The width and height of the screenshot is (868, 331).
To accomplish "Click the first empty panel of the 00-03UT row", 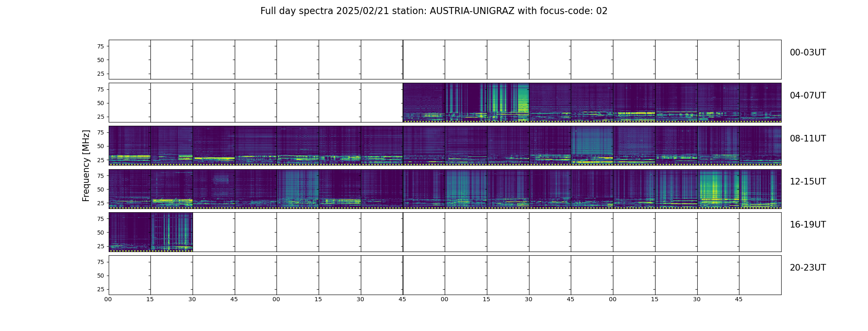I will (x=129, y=60).
